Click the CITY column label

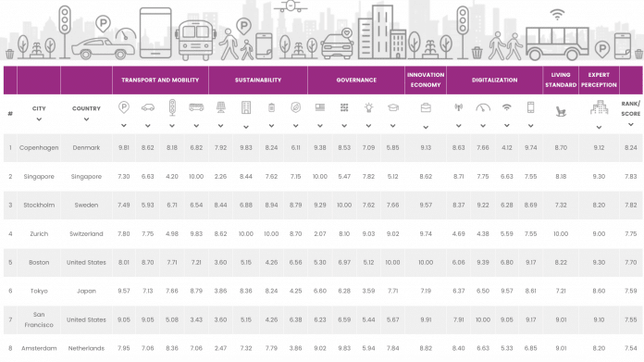[x=39, y=108]
